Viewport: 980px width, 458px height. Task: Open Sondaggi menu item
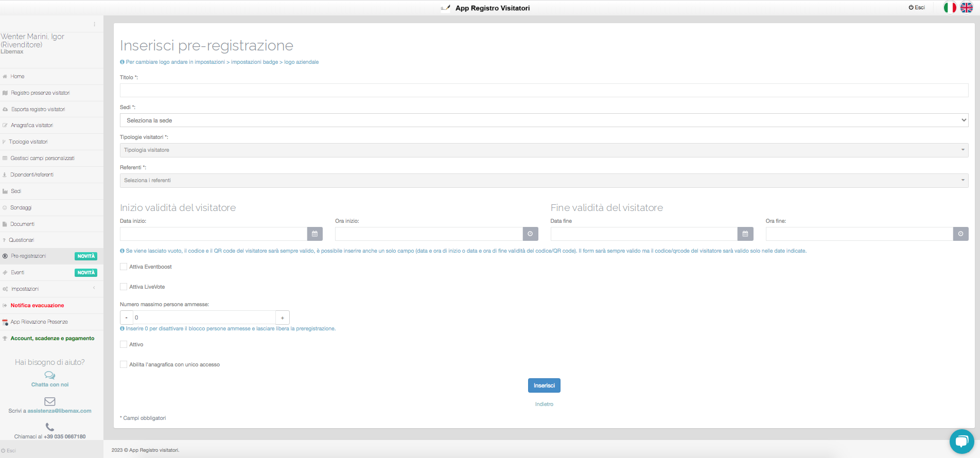click(x=51, y=208)
